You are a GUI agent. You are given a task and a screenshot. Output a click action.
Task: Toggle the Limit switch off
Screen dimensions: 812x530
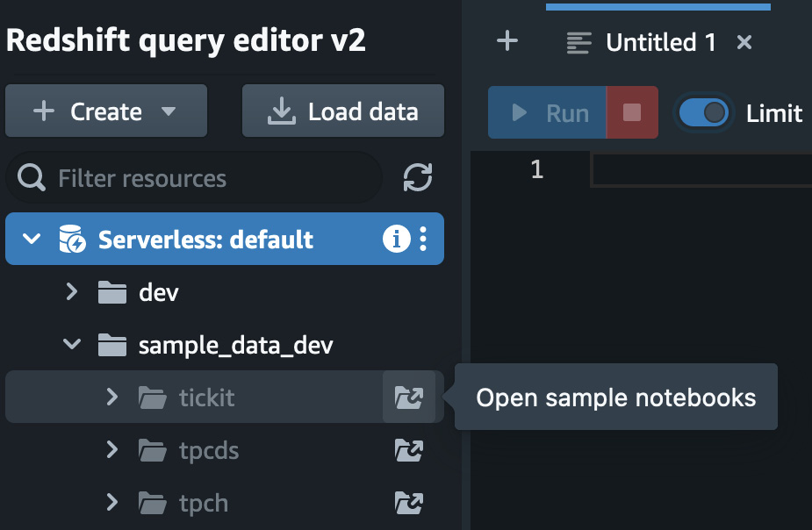point(703,112)
